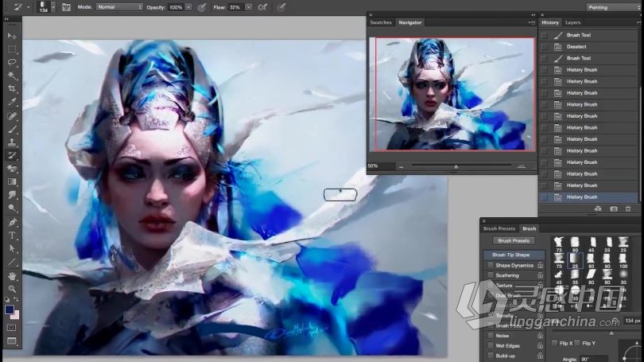Enable Wet Edges checkbox
This screenshot has width=644, height=362.
pos(491,345)
